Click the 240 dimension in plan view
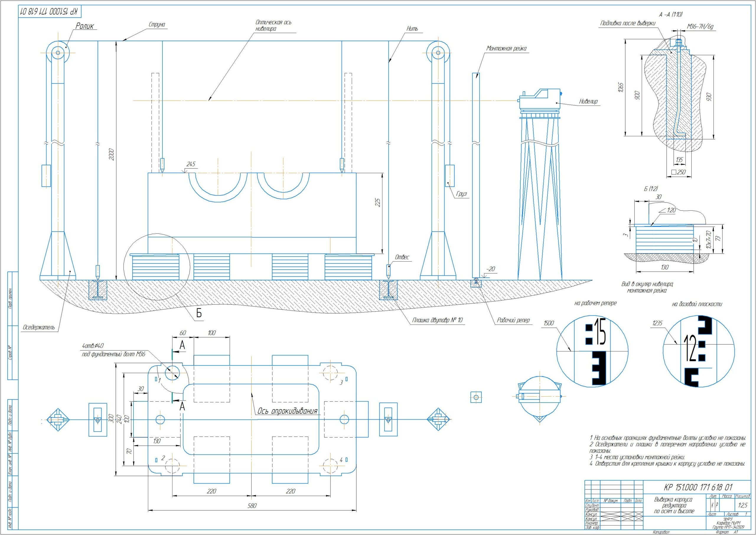The height and width of the screenshot is (535, 756). pos(119,419)
